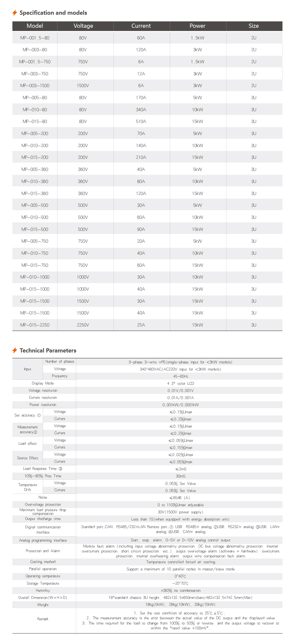Select the Power column header
This screenshot has width=295, height=644.
(x=197, y=26)
